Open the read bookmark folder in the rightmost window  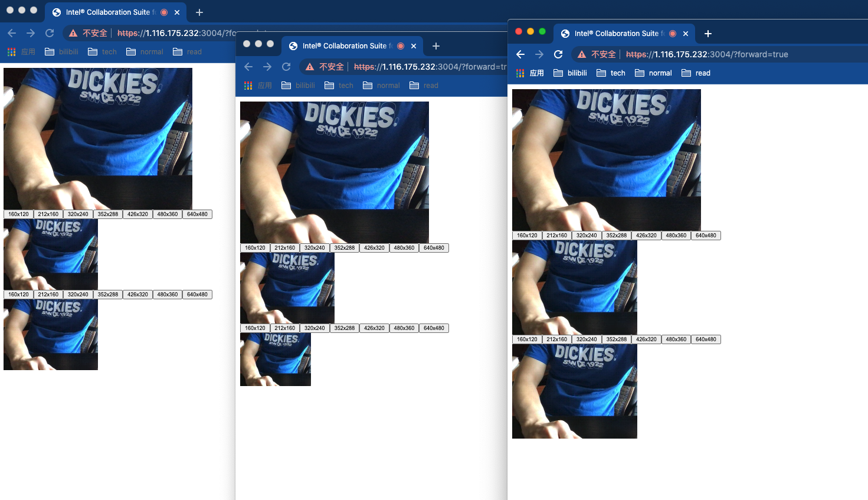(696, 73)
